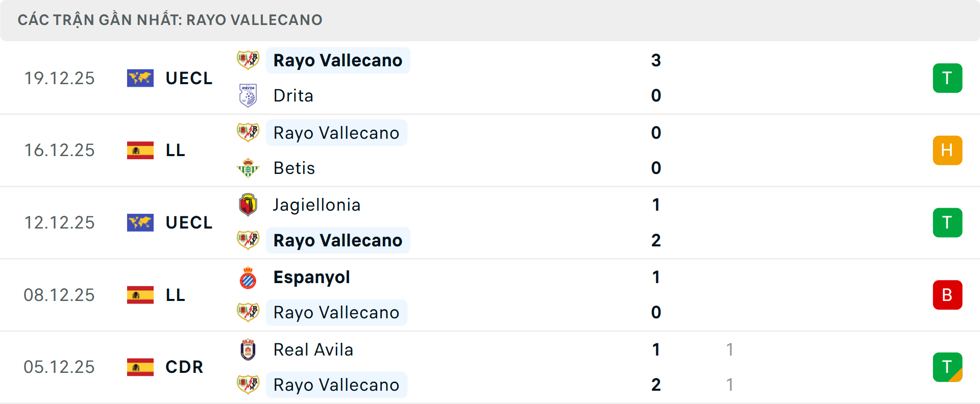Select the orange H draw badge for Betis match

(x=947, y=150)
